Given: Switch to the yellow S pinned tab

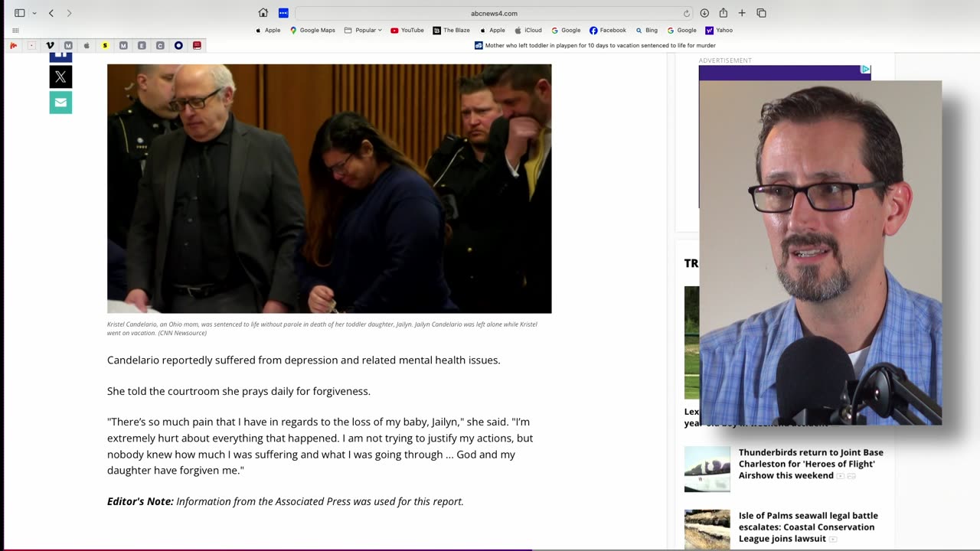Looking at the screenshot, I should (105, 46).
